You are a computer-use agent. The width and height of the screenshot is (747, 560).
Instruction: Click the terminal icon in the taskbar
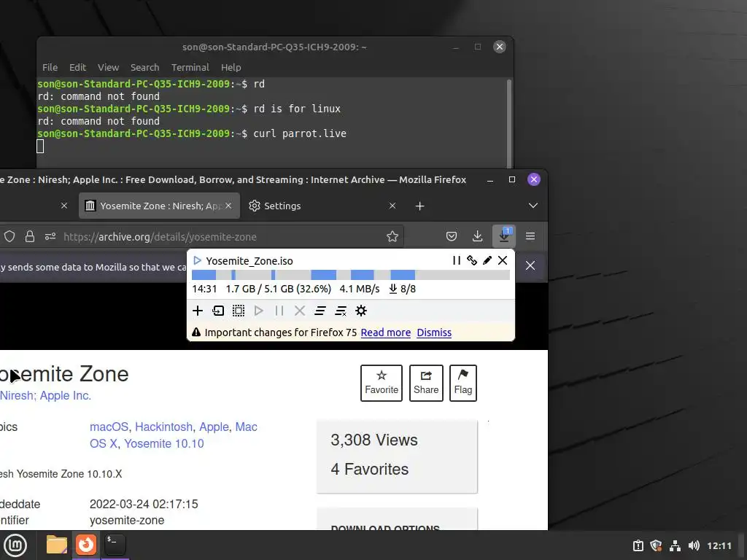click(115, 544)
